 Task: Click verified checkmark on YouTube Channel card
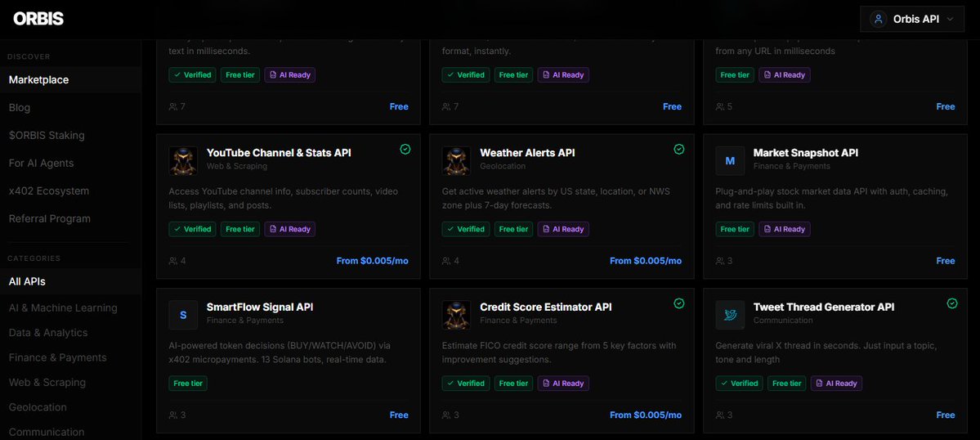pyautogui.click(x=405, y=150)
